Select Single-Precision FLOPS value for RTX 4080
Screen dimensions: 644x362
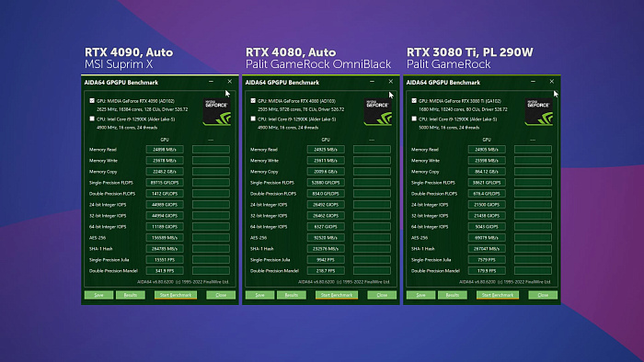(326, 183)
